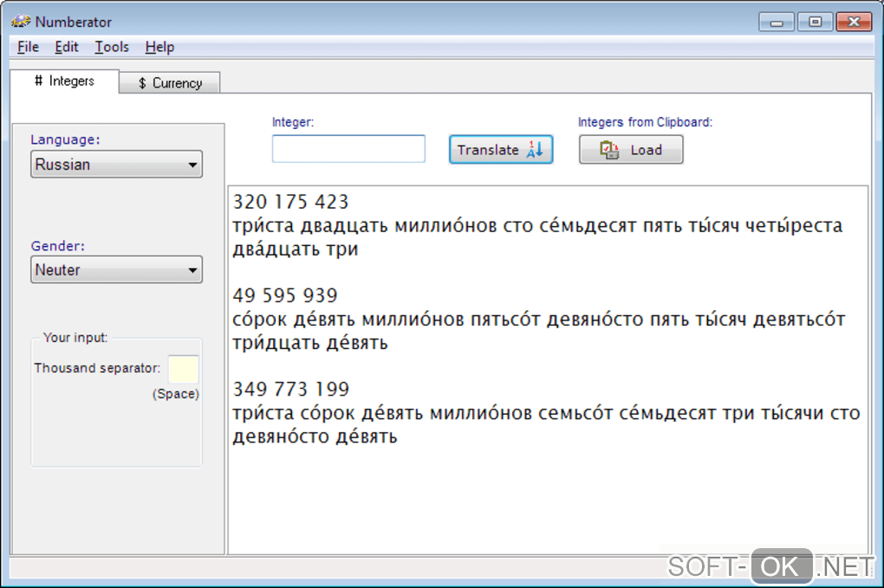The image size is (884, 588).
Task: Close the Numberator window
Action: point(854,22)
